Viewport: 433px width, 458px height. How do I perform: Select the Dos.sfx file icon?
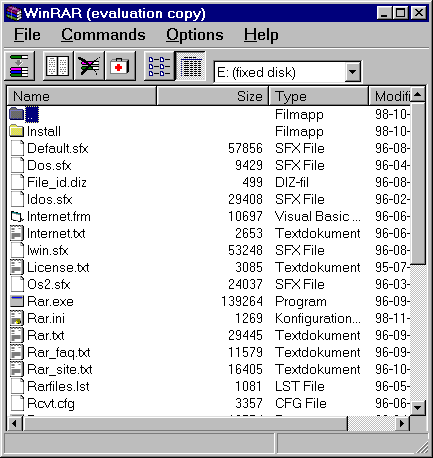[17, 165]
